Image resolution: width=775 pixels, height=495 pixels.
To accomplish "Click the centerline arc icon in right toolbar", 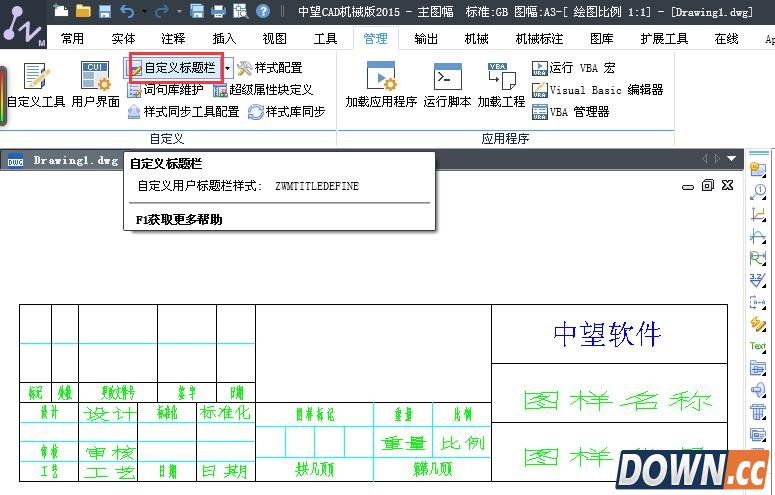I will point(757,236).
